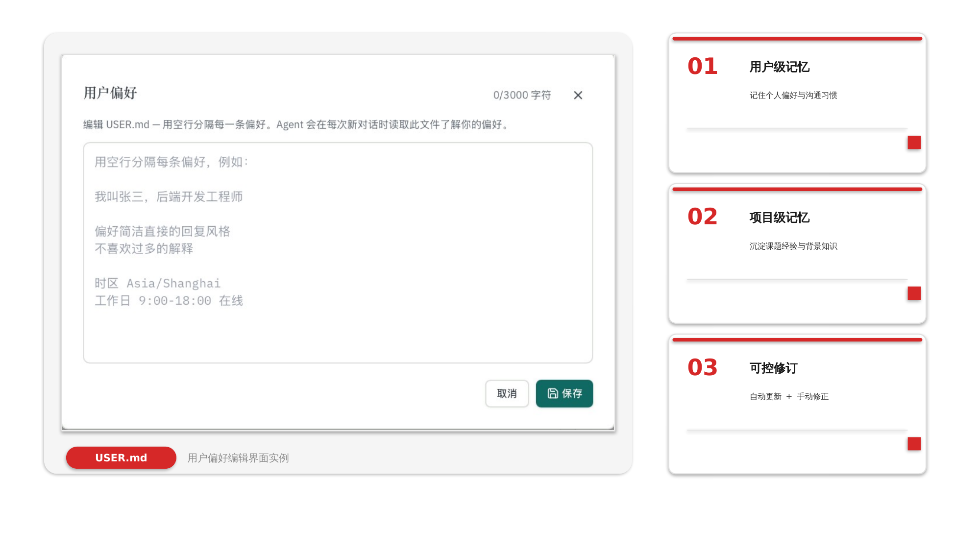This screenshot has width=980, height=551.
Task: Click the 用户偏好 dialog title
Action: coord(110,93)
